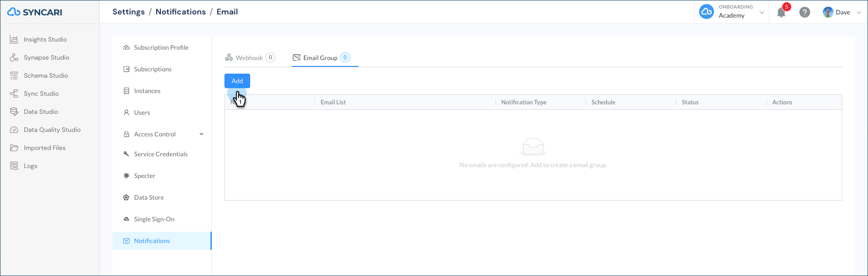Viewport: 868px width, 276px height.
Task: Click Schedule column header
Action: [x=603, y=102]
